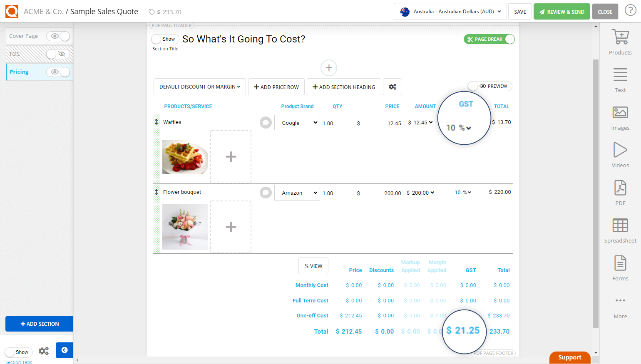
Task: Open the Products panel in the sidebar
Action: (620, 40)
